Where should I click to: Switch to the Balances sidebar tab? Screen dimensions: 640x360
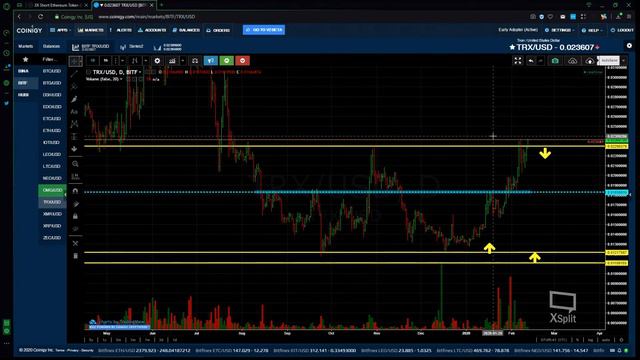(51, 47)
